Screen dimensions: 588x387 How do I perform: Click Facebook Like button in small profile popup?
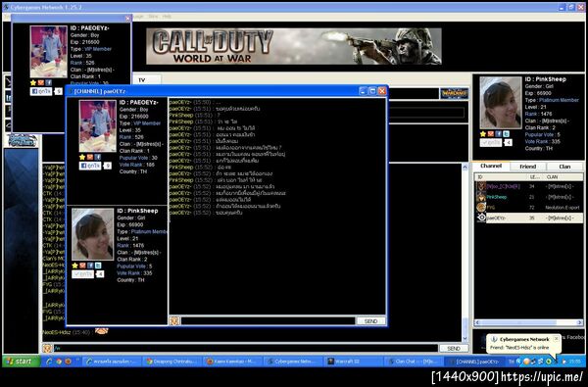click(41, 91)
